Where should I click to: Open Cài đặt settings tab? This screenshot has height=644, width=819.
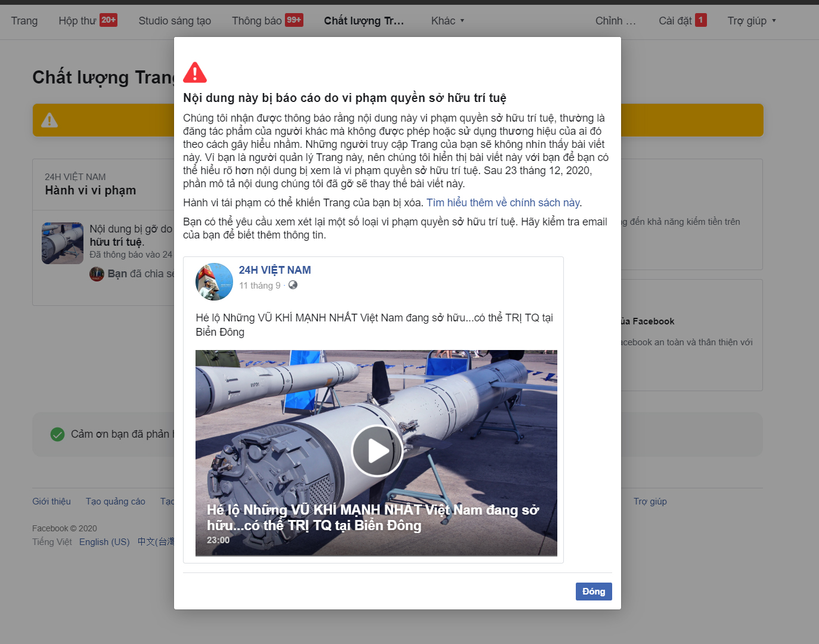coord(682,21)
